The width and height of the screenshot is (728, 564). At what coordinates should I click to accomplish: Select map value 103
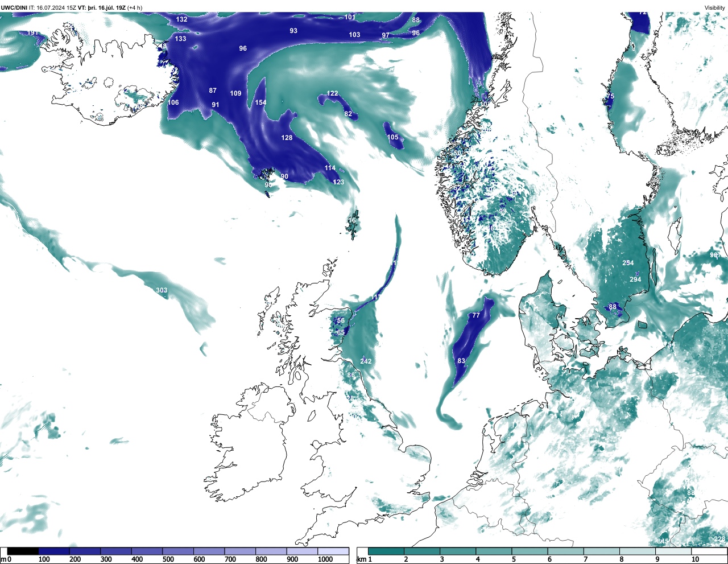(x=354, y=35)
